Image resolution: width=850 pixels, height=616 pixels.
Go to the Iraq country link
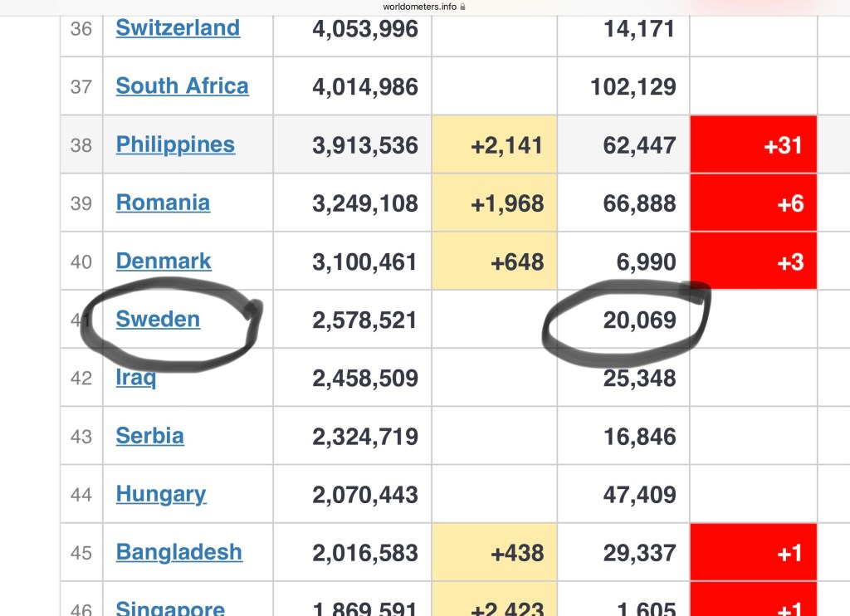coord(136,379)
